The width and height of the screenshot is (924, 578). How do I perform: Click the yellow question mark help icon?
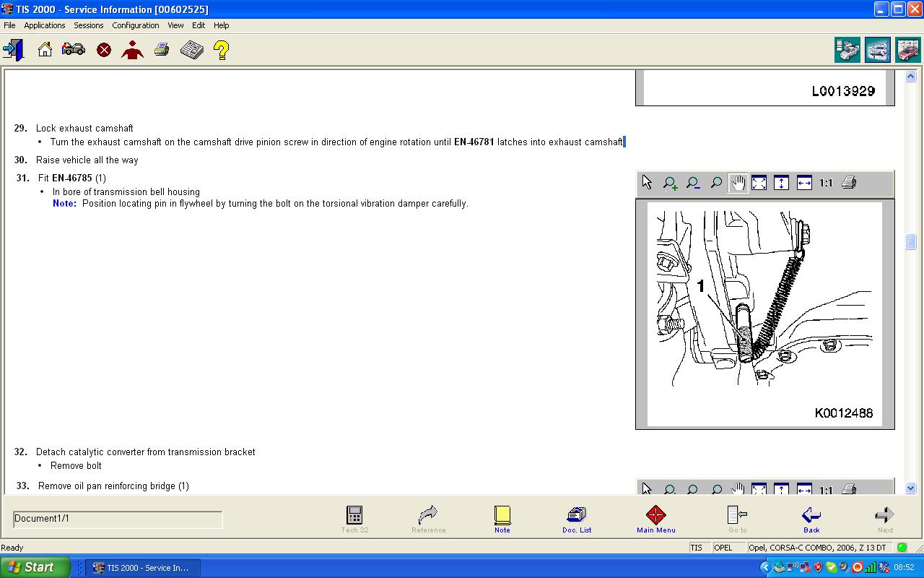(x=221, y=50)
